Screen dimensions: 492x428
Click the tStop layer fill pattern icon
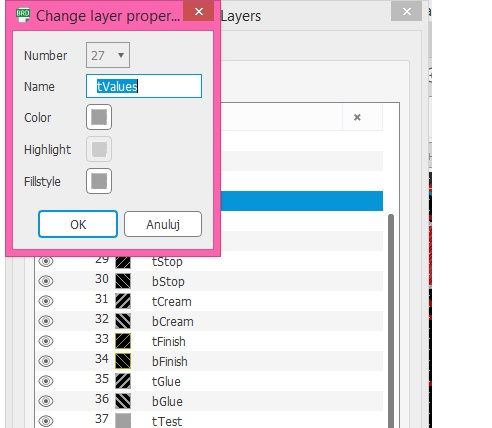click(x=123, y=262)
